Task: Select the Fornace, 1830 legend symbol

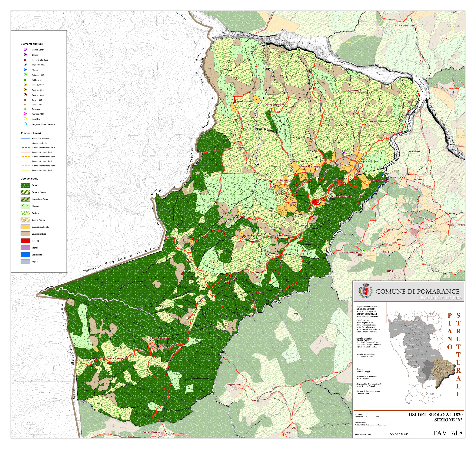Action: (25, 114)
